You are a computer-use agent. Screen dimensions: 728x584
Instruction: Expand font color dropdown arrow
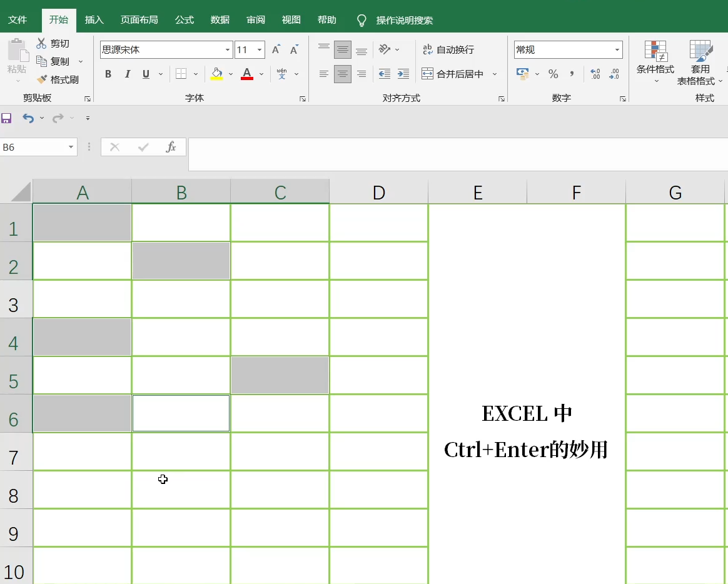click(261, 74)
